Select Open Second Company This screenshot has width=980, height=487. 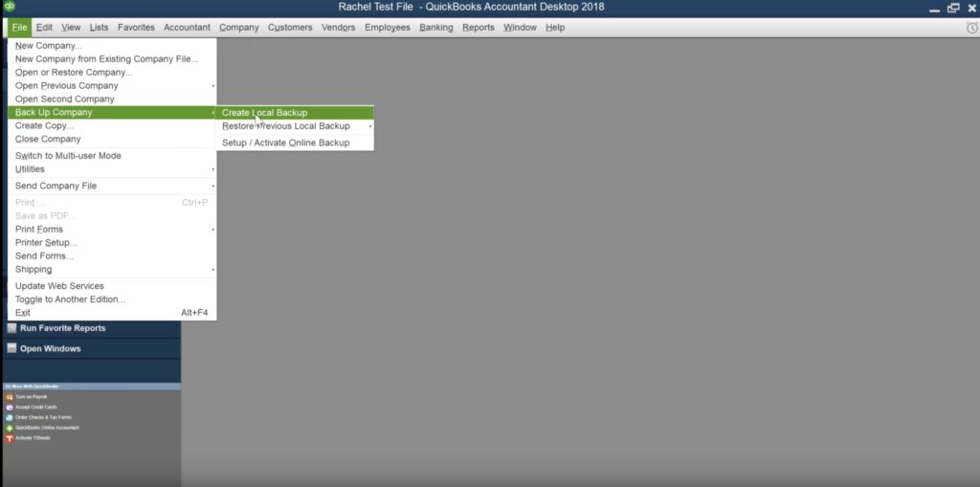click(x=112, y=99)
